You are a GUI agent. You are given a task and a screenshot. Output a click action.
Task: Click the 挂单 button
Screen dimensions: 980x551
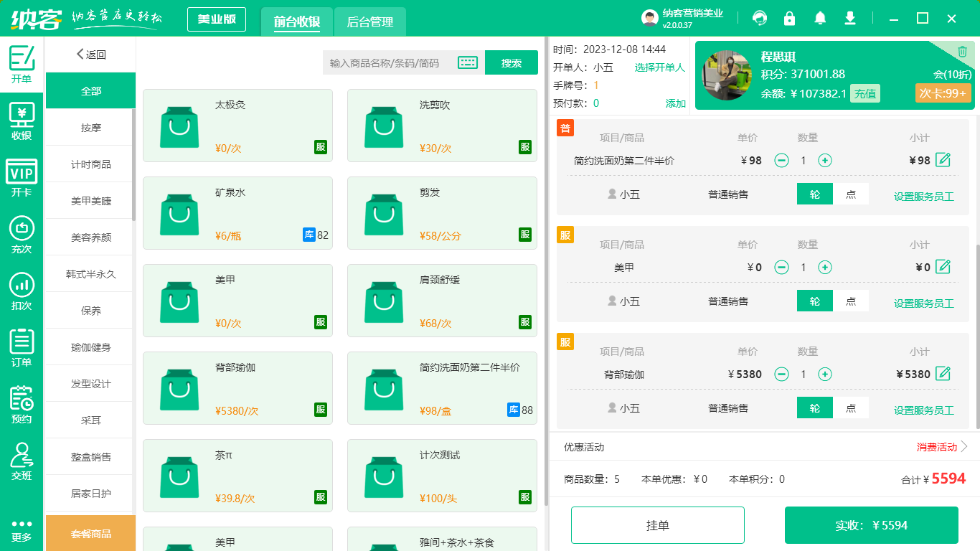click(x=657, y=524)
